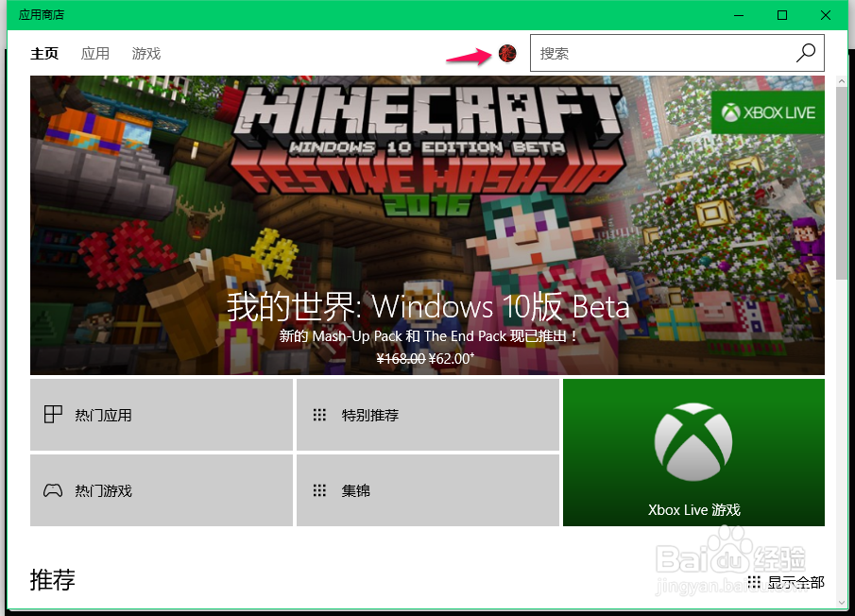
Task: Click the scrollbar up arrow
Action: pos(841,81)
